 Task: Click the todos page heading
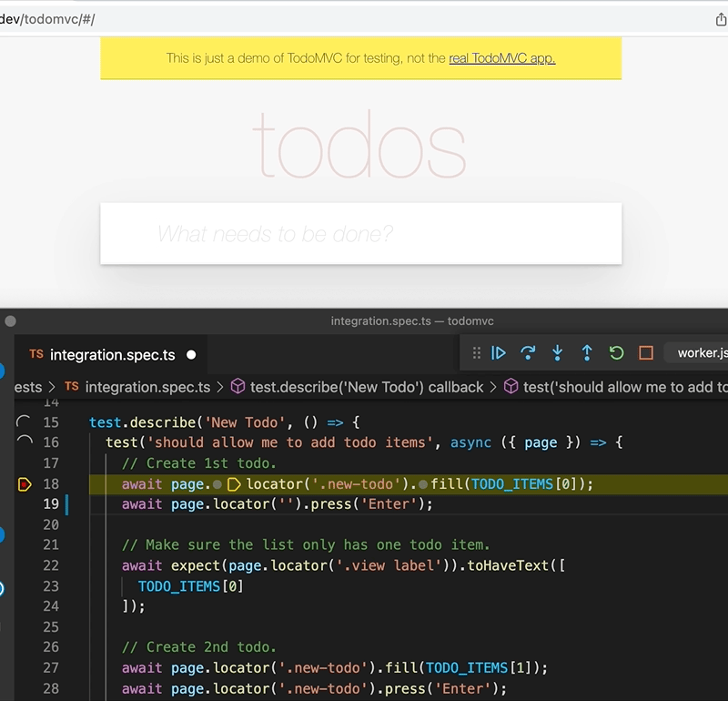[359, 145]
